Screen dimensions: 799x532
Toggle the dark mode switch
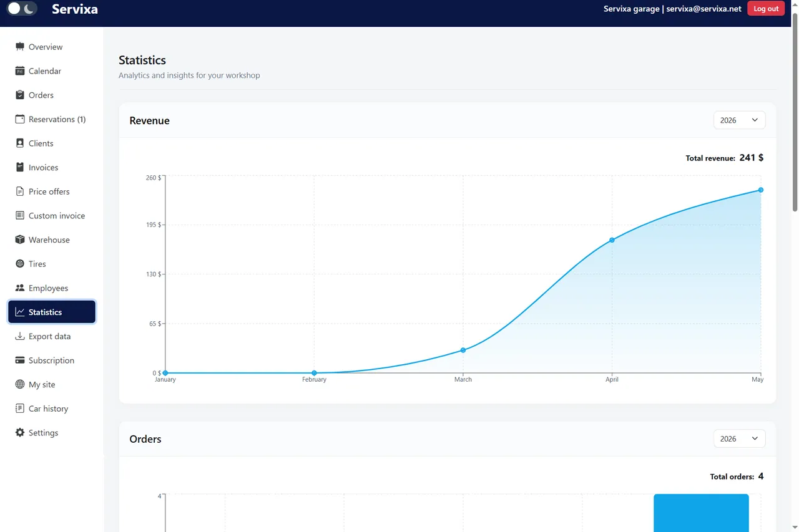click(22, 9)
